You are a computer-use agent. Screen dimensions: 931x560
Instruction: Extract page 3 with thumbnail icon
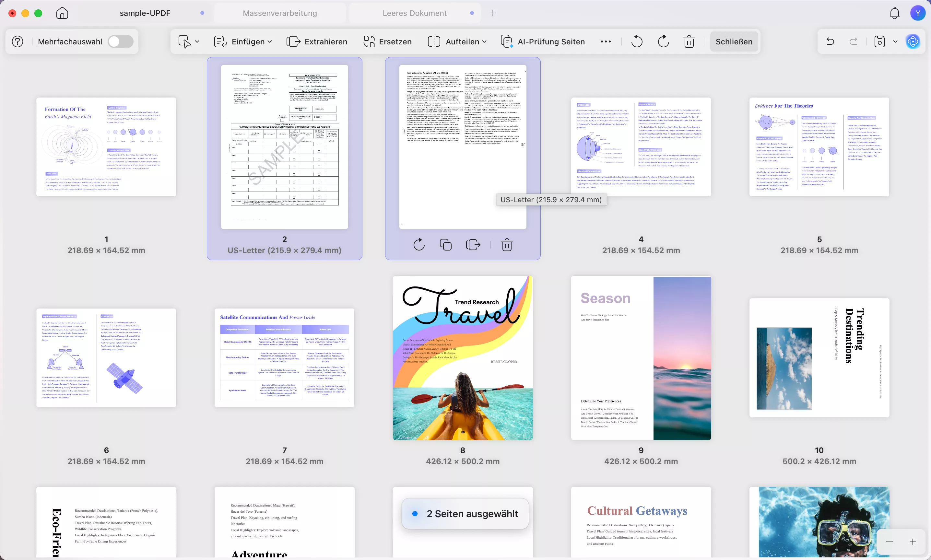pyautogui.click(x=473, y=245)
